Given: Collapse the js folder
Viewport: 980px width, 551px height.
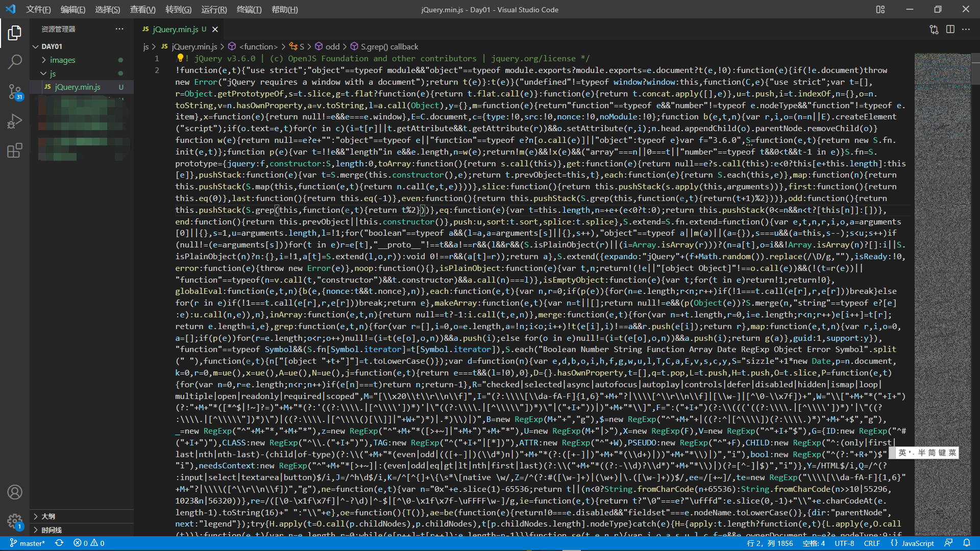Looking at the screenshot, I should pos(82,74).
